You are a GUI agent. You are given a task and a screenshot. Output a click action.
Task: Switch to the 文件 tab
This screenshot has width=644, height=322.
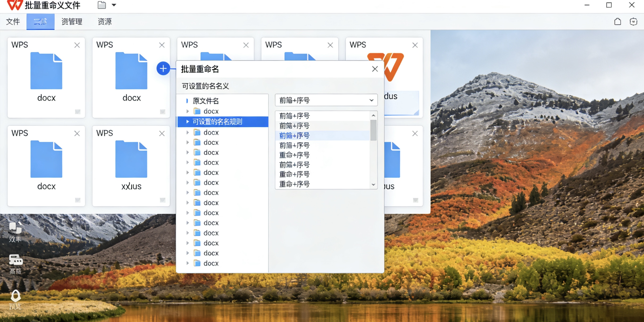[x=13, y=21]
